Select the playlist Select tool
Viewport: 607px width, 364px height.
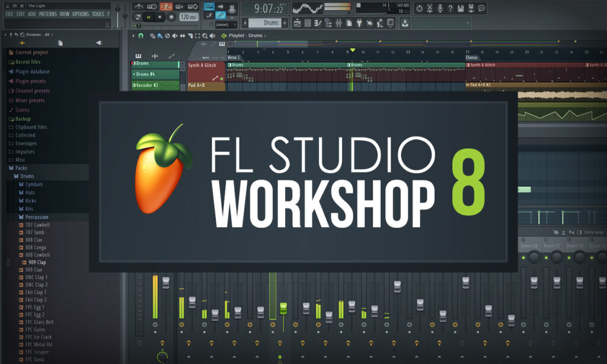point(197,36)
